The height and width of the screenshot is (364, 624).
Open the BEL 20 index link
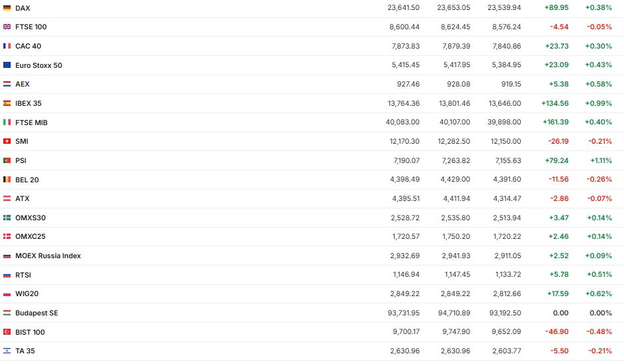pyautogui.click(x=27, y=180)
